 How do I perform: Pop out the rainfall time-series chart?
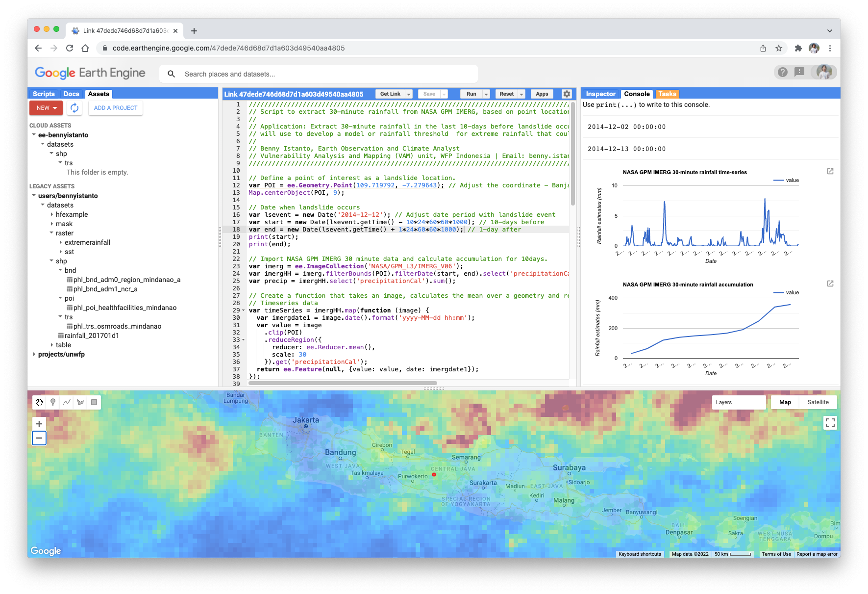[x=830, y=171]
